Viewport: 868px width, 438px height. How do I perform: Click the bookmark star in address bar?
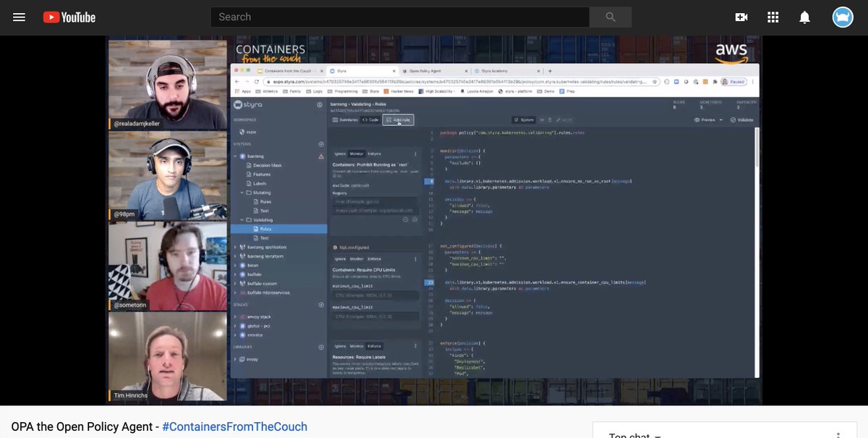(x=655, y=82)
